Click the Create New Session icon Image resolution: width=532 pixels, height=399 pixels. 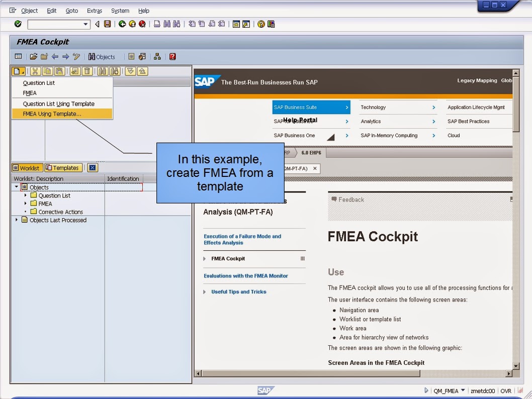[x=236, y=24]
